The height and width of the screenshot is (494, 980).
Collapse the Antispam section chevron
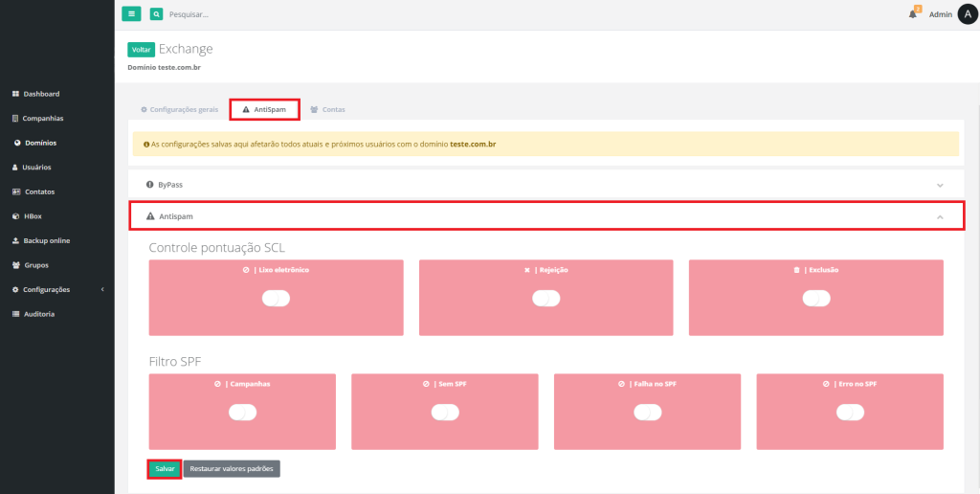click(x=940, y=217)
